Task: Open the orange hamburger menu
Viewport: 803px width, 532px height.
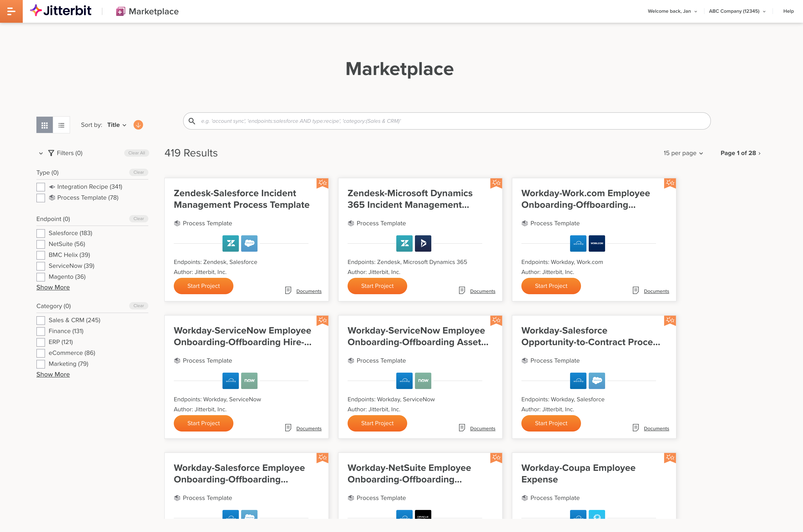Action: pos(11,11)
